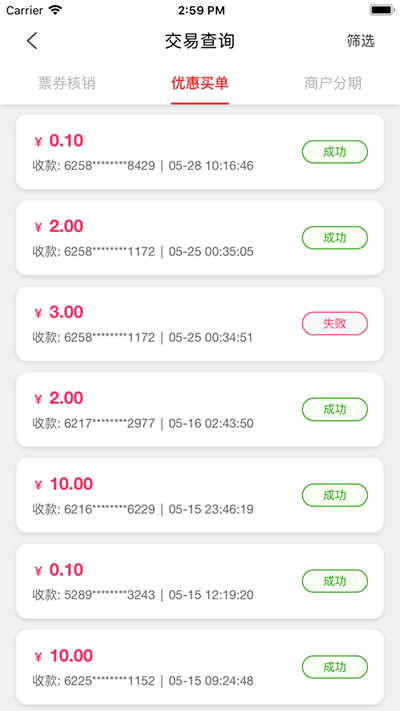The height and width of the screenshot is (711, 400).
Task: Tap the back arrow icon
Action: [x=32, y=41]
